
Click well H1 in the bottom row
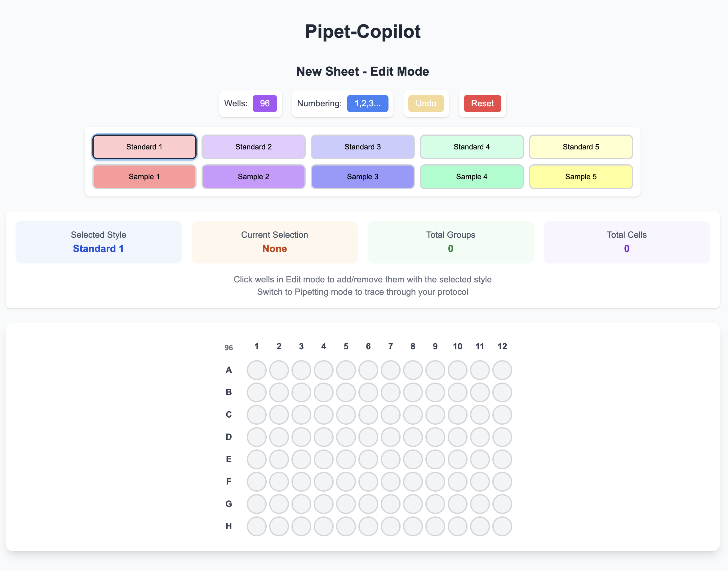(256, 526)
